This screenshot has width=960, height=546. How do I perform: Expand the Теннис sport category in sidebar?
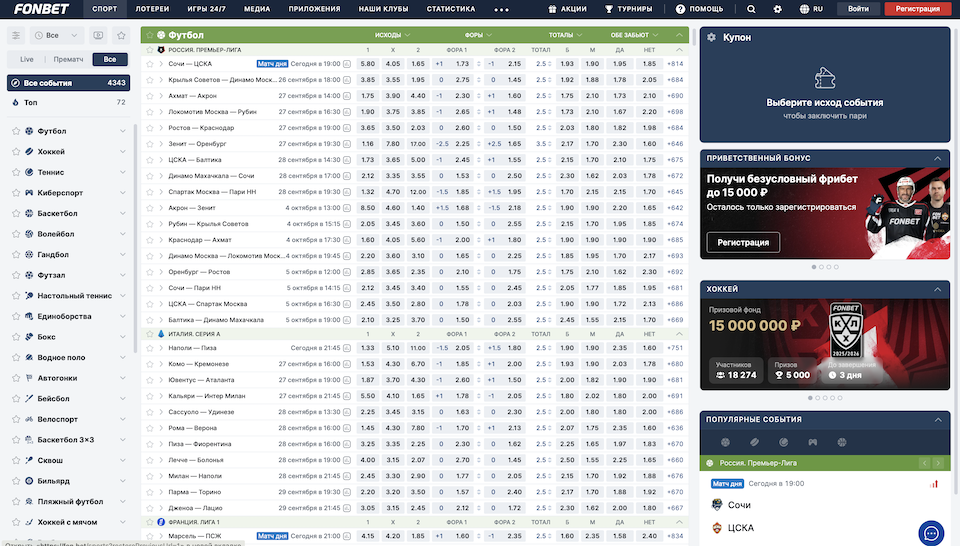click(x=123, y=172)
